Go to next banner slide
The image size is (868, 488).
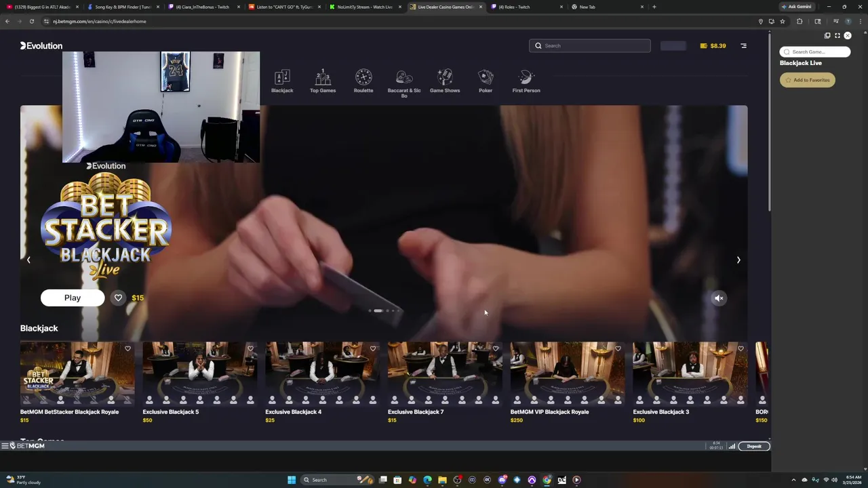(x=738, y=260)
